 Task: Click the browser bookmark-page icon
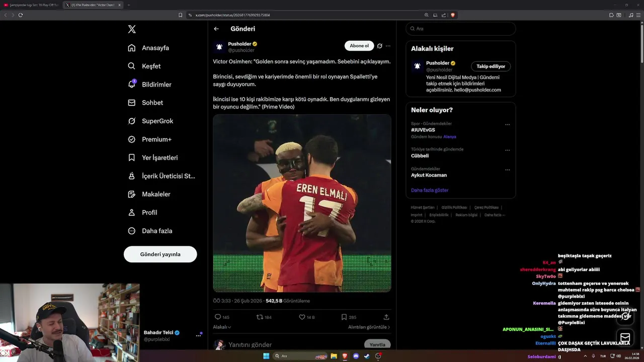click(x=180, y=15)
